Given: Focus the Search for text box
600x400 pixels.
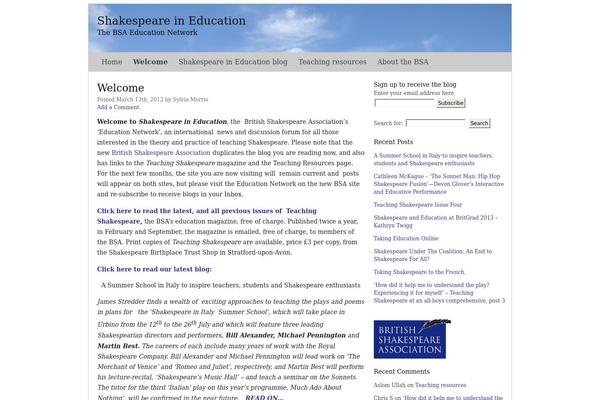Looking at the screenshot, I should pos(435,123).
